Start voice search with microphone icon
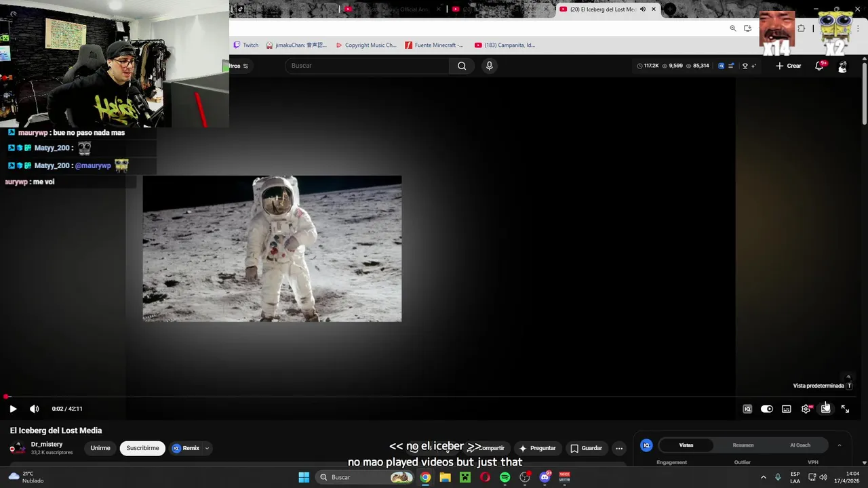 click(x=489, y=66)
